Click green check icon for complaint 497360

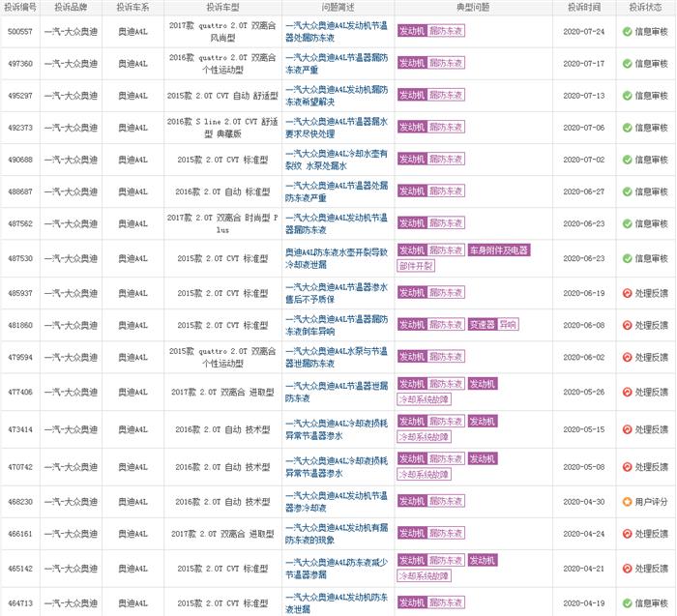click(x=627, y=64)
